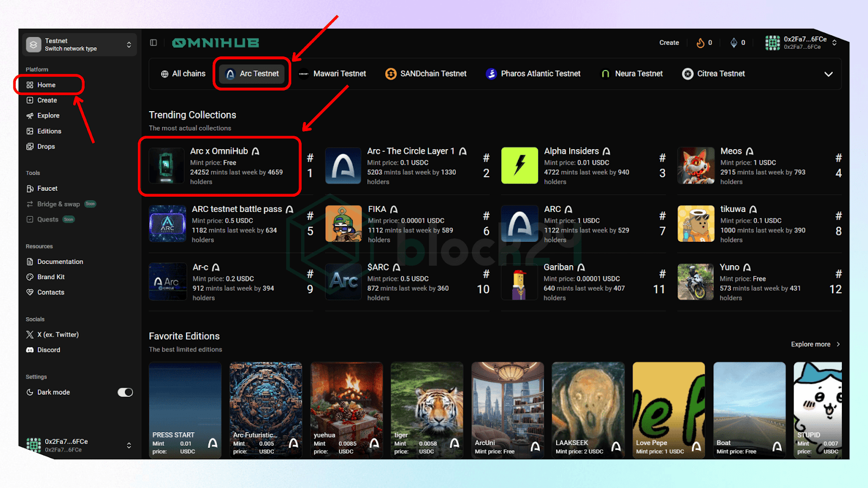Click the OmniHub logo

(215, 43)
